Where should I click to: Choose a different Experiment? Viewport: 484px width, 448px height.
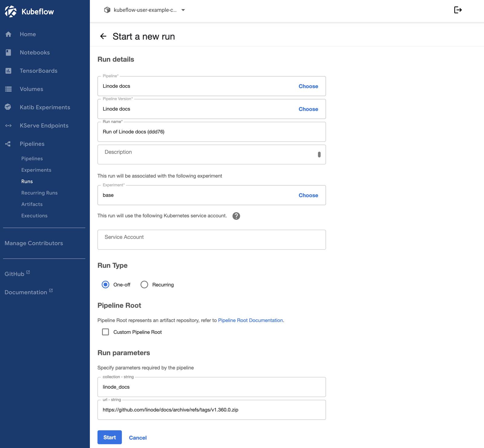pos(308,195)
